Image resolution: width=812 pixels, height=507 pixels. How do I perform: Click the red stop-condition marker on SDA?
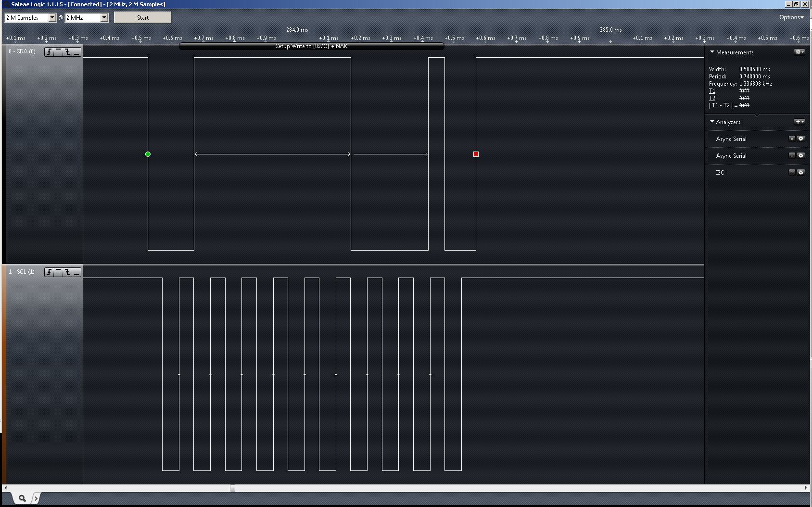click(476, 154)
